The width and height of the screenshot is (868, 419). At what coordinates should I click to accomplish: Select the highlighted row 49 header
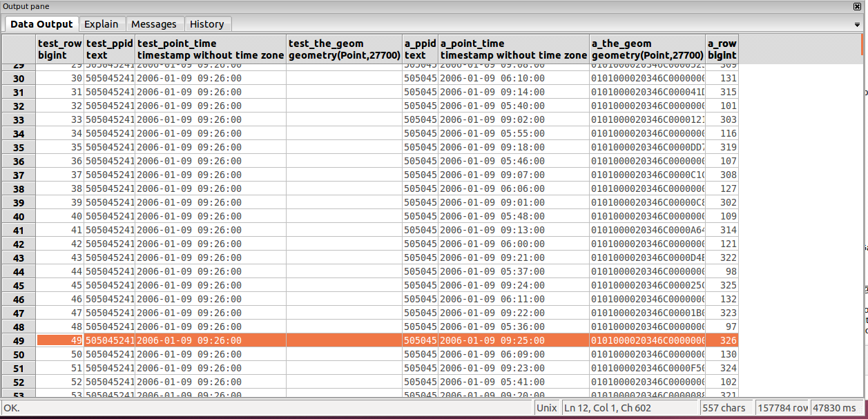pyautogui.click(x=19, y=340)
